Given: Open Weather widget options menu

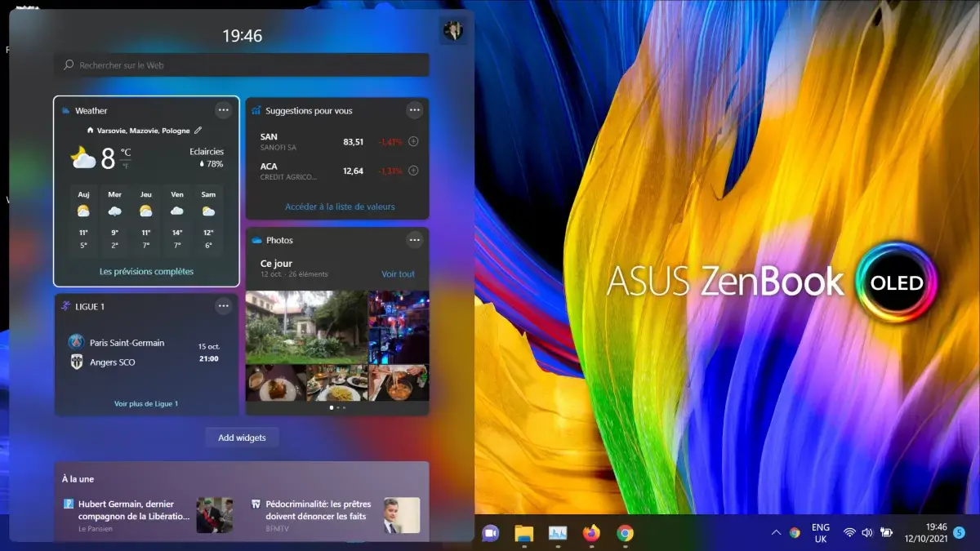Looking at the screenshot, I should point(224,110).
